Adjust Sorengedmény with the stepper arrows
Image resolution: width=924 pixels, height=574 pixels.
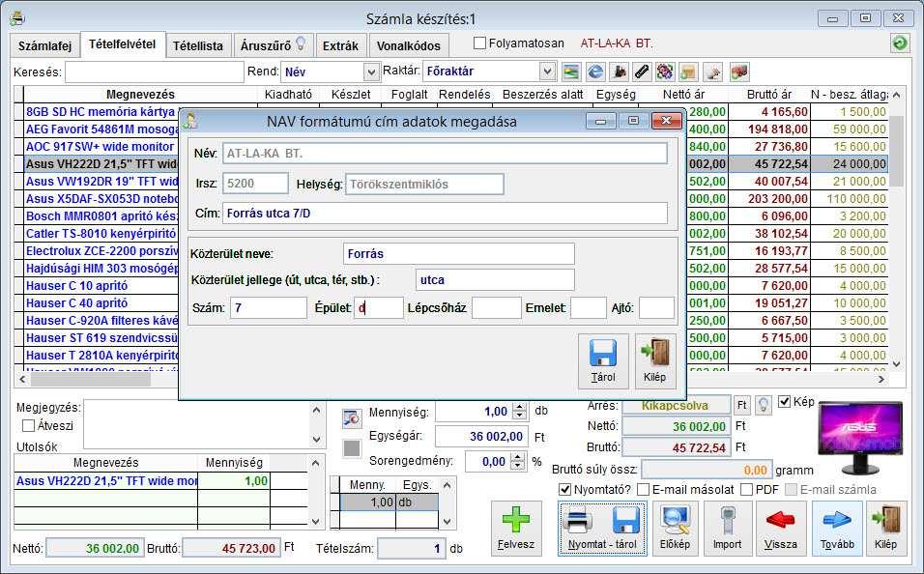pyautogui.click(x=517, y=461)
